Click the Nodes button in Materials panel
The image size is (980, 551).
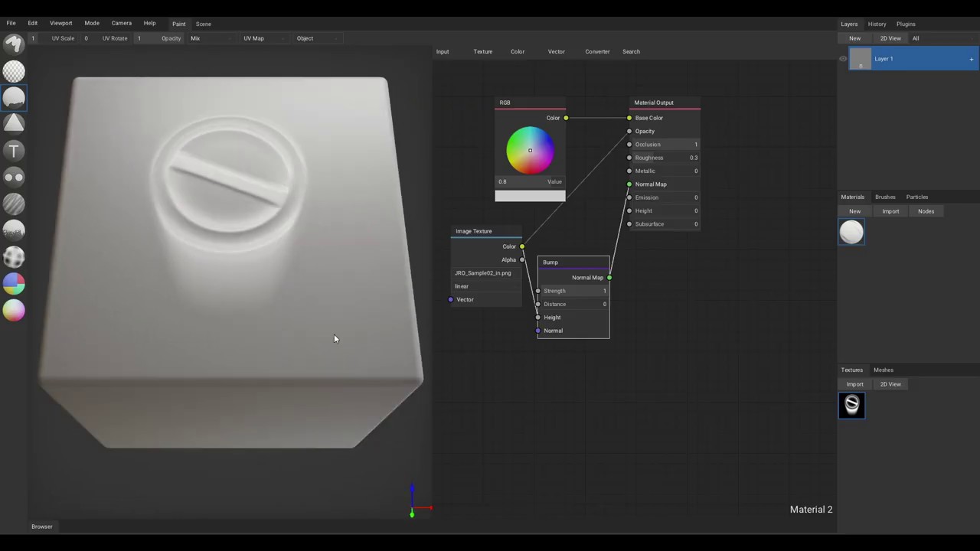[x=926, y=211]
